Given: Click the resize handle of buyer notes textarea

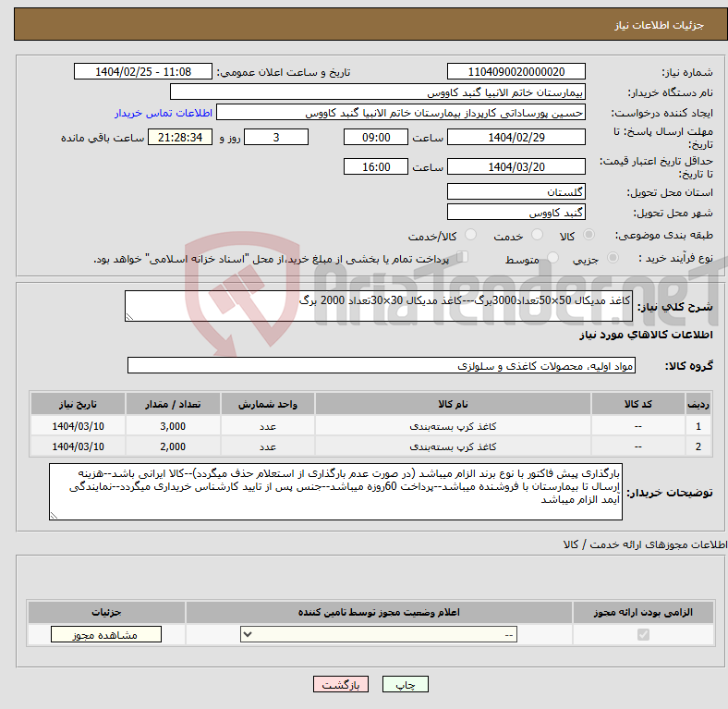Looking at the screenshot, I should 54,515.
